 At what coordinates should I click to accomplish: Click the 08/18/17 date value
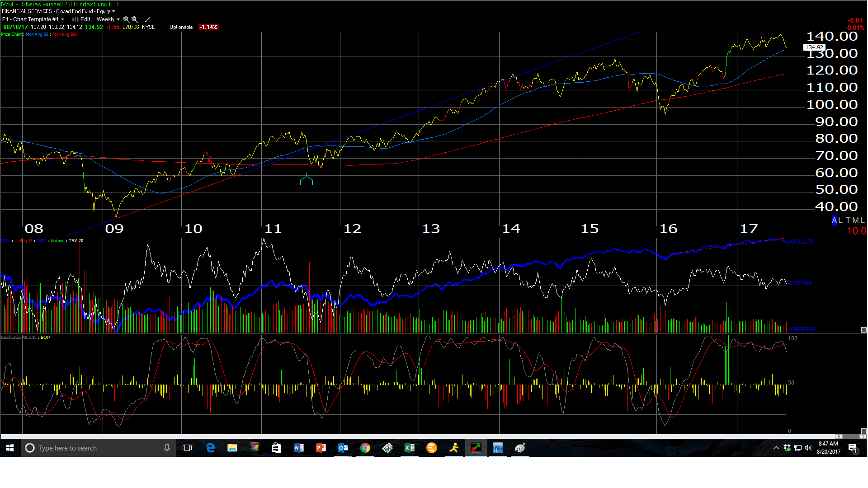(x=15, y=27)
